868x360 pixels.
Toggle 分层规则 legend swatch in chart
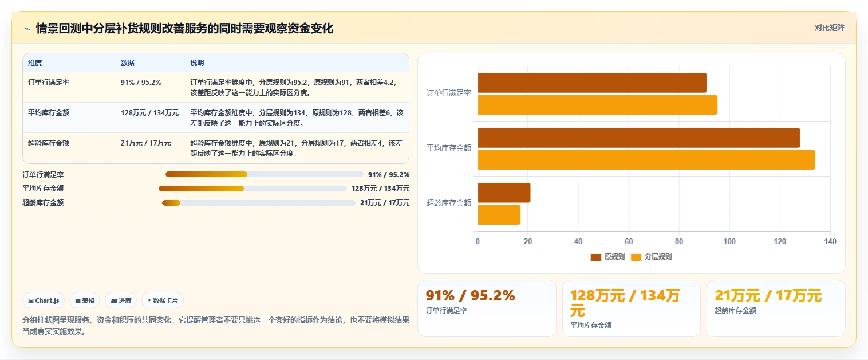point(636,257)
